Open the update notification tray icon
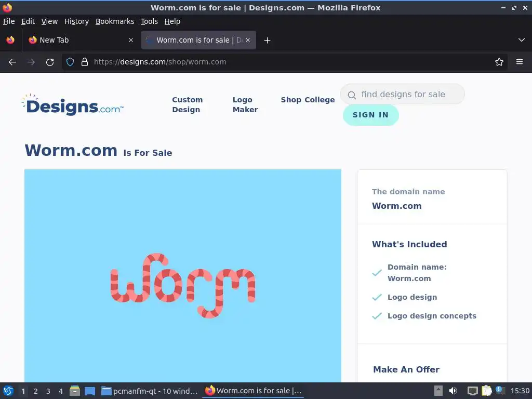 click(x=500, y=391)
